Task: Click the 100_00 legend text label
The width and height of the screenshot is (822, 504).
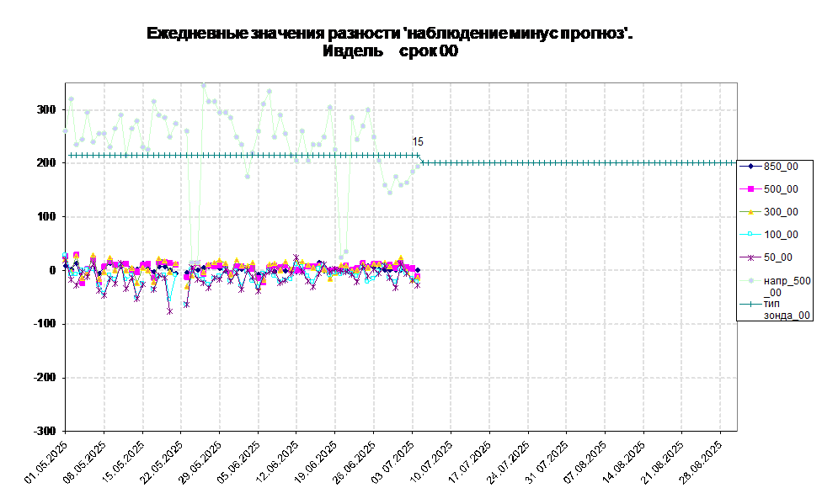Action: [781, 235]
